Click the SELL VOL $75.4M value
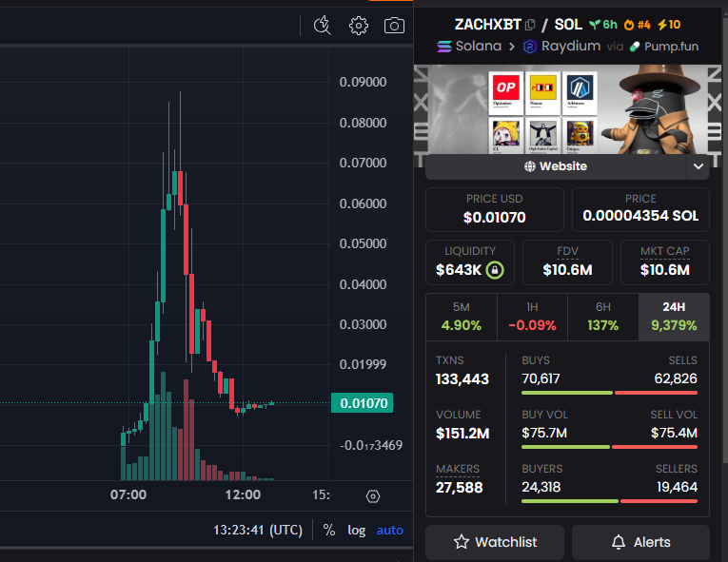728x562 pixels. pos(674,433)
